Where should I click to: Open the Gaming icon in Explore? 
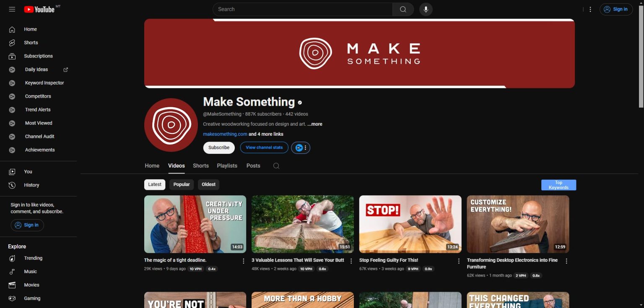pyautogui.click(x=12, y=298)
